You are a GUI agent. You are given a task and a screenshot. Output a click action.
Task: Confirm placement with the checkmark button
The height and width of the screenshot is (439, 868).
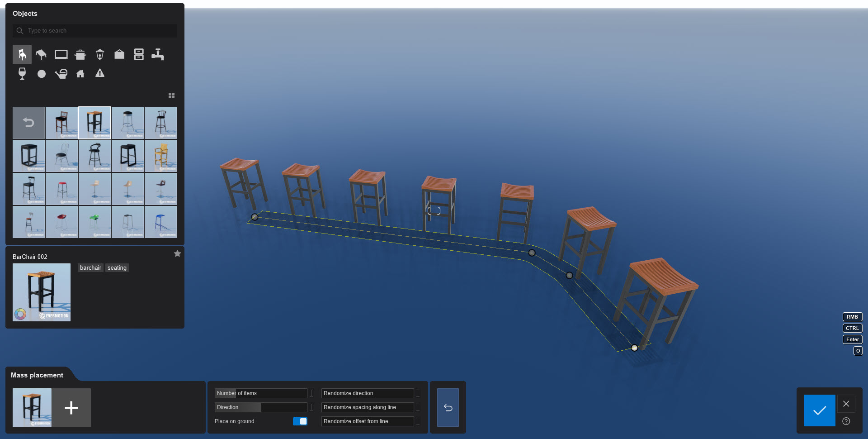[x=820, y=410]
